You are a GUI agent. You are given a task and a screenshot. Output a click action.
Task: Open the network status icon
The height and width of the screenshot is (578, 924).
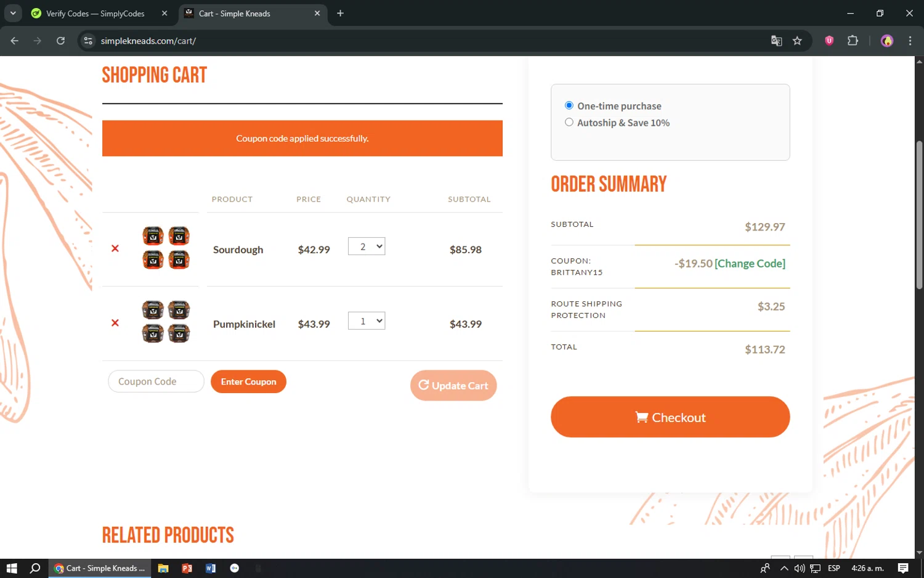pyautogui.click(x=816, y=568)
